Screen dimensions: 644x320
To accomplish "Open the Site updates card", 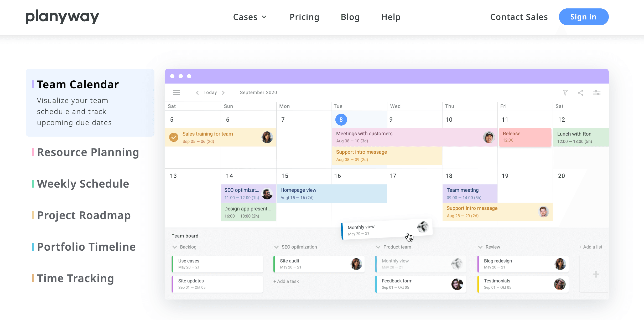I will 217,284.
